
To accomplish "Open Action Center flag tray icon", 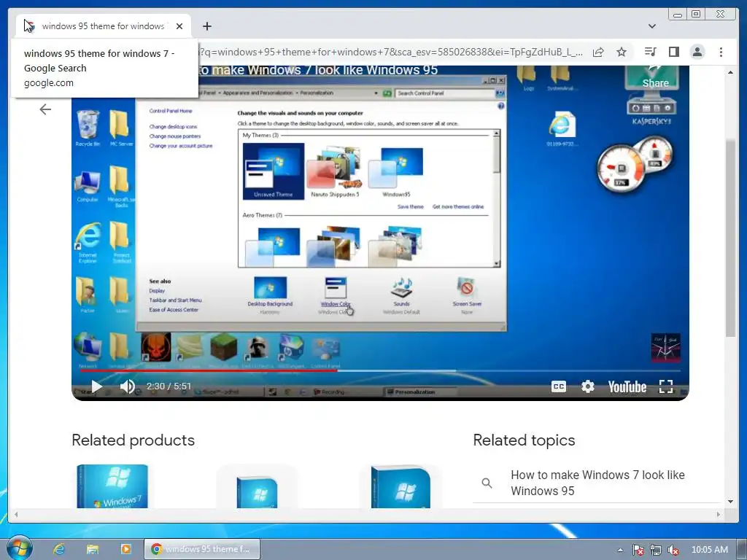I will coord(638,550).
